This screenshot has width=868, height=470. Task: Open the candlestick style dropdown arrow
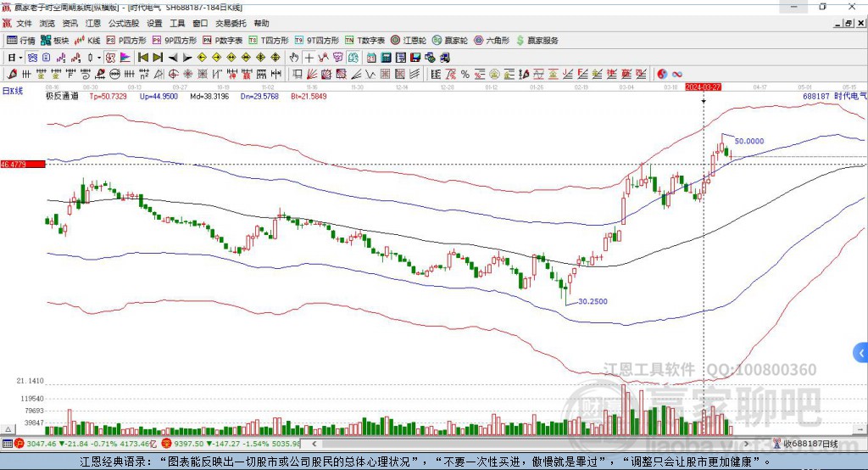[x=98, y=58]
